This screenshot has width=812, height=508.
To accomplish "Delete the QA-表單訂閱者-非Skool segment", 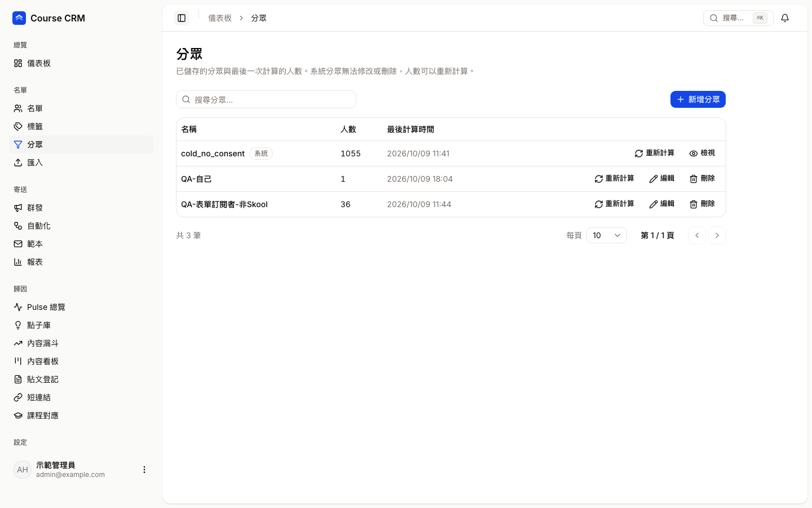I will 702,204.
